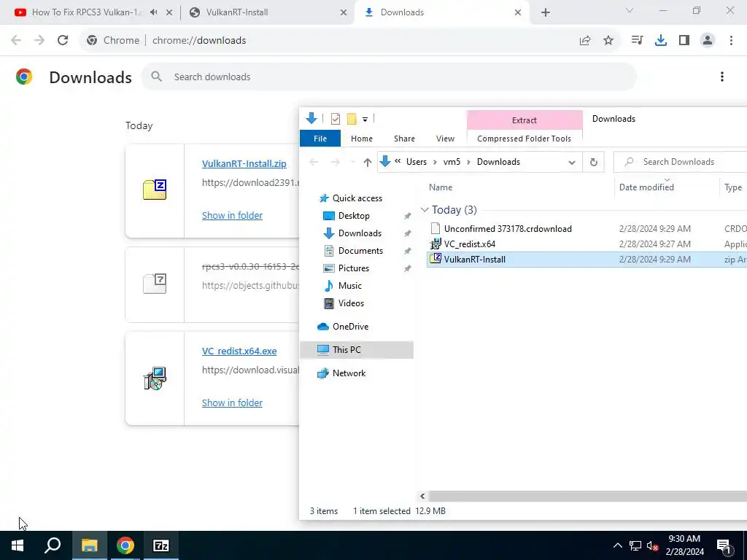This screenshot has height=560, width=747.
Task: Click the VulkanRT zip file icon in Chrome
Action: [x=155, y=190]
